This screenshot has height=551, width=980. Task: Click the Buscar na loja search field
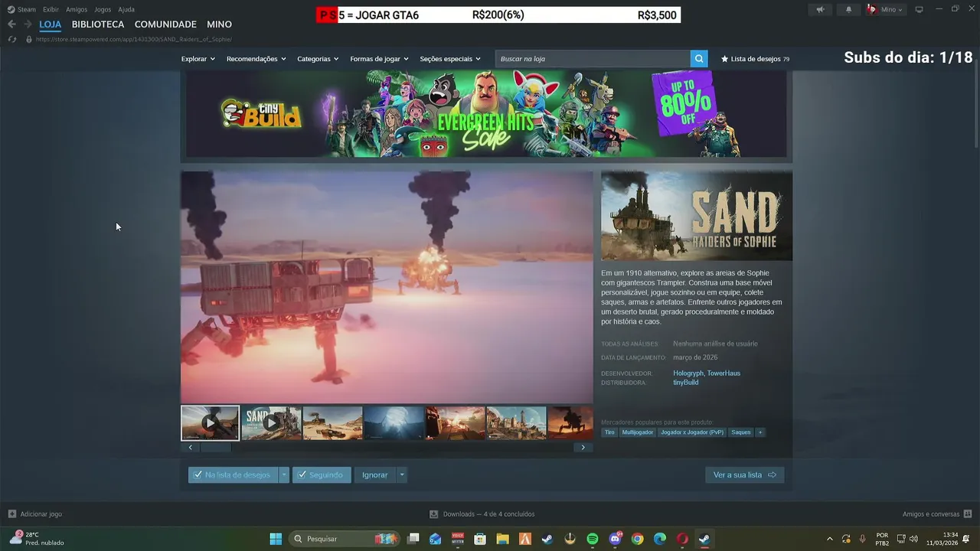click(593, 59)
